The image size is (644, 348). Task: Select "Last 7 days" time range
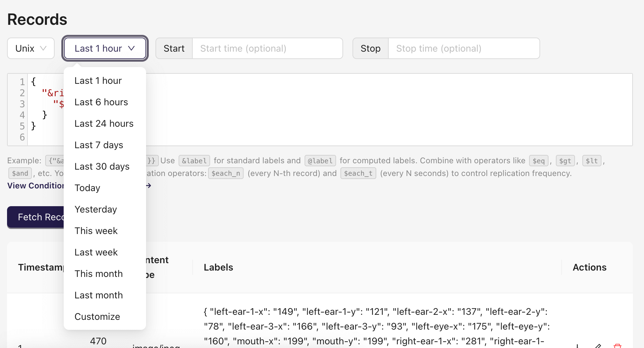coord(99,145)
